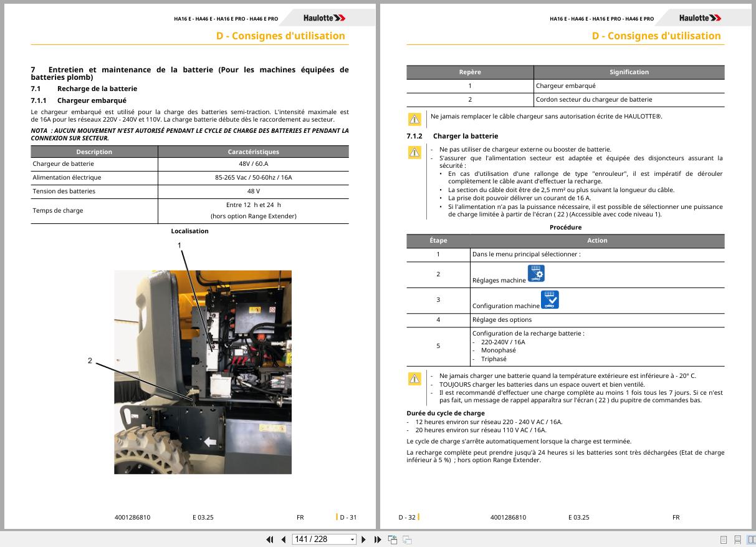Click 'D - 31' page number footer
756x547 pixels.
[348, 517]
